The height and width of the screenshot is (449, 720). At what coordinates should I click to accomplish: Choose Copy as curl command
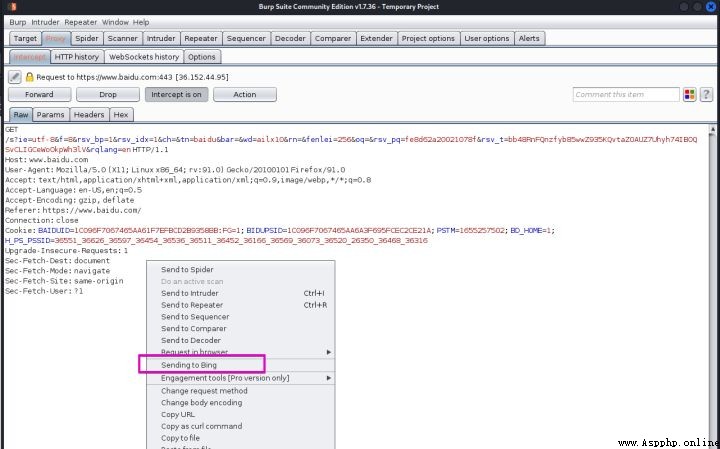click(x=241, y=427)
